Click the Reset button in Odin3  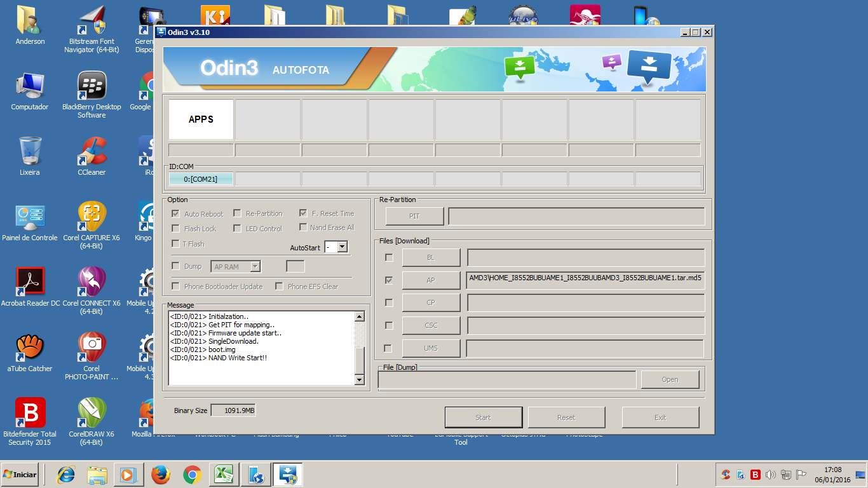566,417
